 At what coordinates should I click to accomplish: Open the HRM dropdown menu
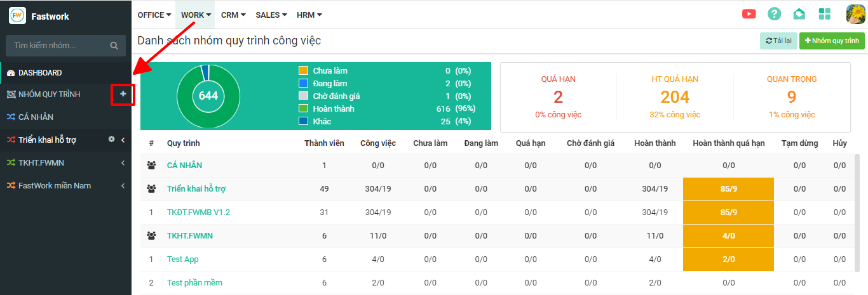tap(309, 15)
